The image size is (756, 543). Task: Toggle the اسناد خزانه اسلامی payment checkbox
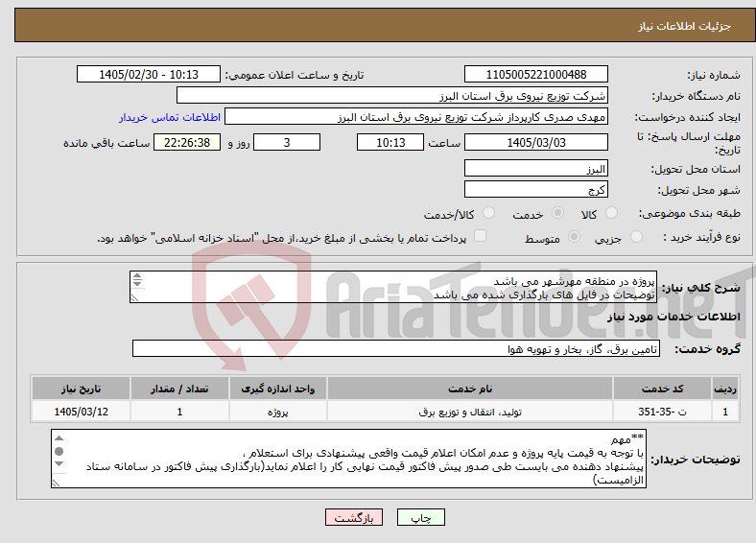coord(481,235)
